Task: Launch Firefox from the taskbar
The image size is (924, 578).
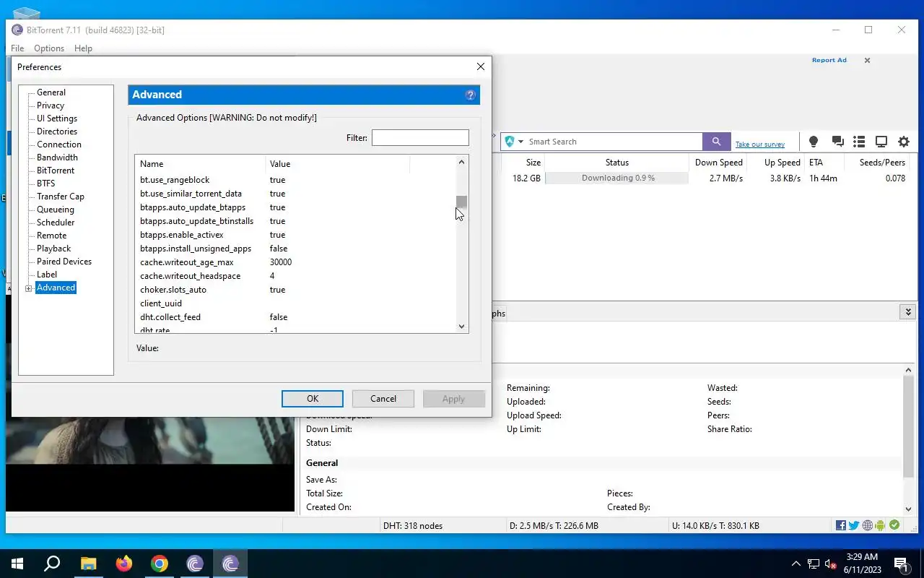Action: [124, 564]
